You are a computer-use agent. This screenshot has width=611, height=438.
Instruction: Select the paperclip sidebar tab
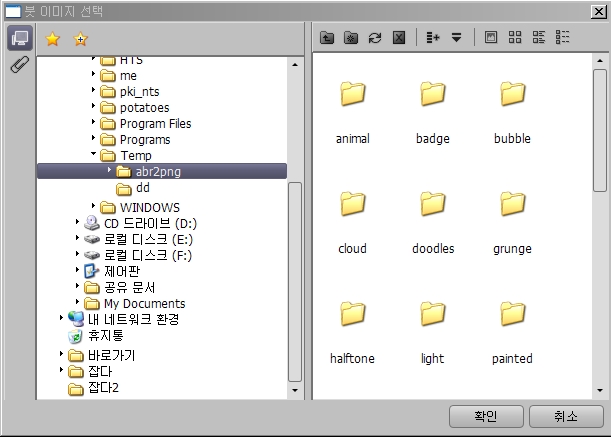coord(20,65)
